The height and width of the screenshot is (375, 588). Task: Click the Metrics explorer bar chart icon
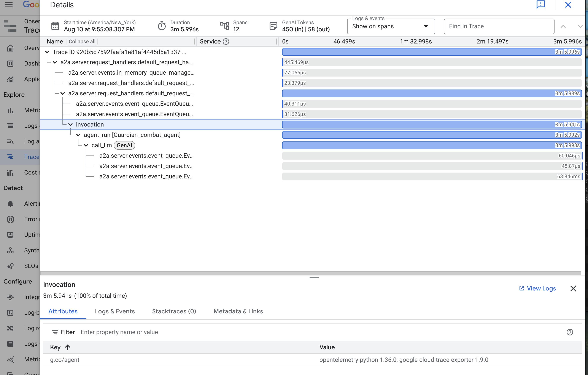10,111
